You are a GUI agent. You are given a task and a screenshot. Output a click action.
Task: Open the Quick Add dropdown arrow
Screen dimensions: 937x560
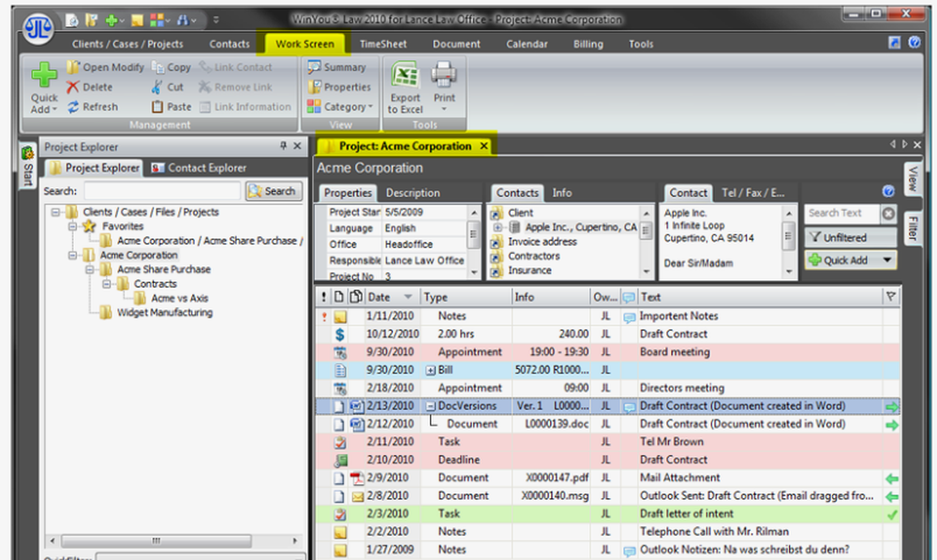pyautogui.click(x=886, y=260)
